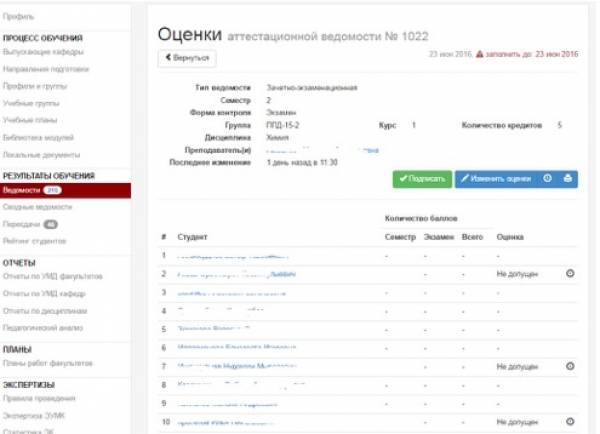Click the Количество баллов table header
The width and height of the screenshot is (600, 434).
[421, 219]
